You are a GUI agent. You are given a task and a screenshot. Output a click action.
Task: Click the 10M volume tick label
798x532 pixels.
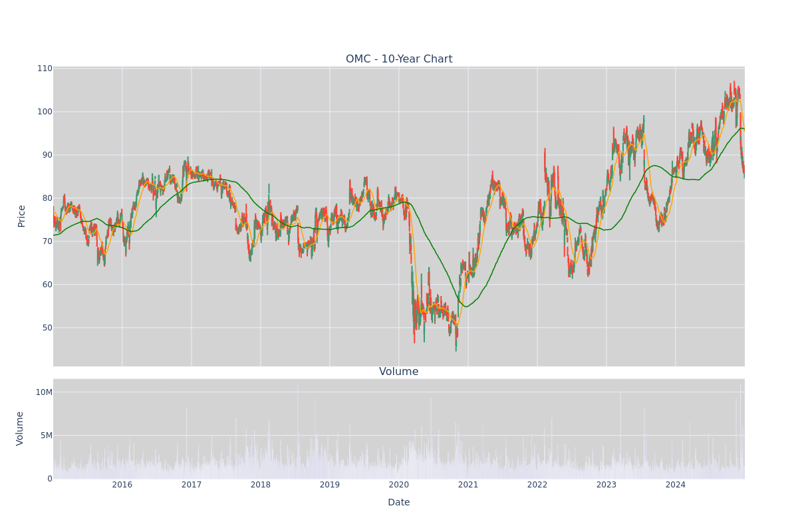pos(44,392)
